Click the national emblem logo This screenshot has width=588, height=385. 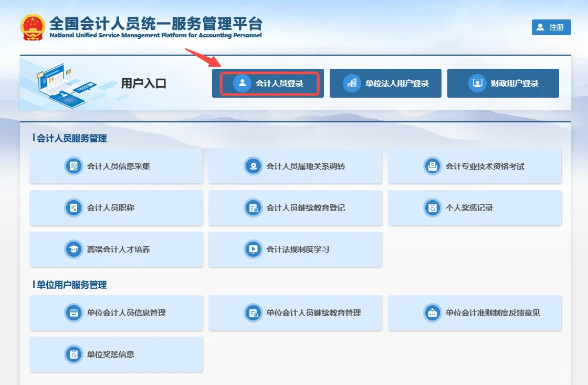(x=33, y=27)
